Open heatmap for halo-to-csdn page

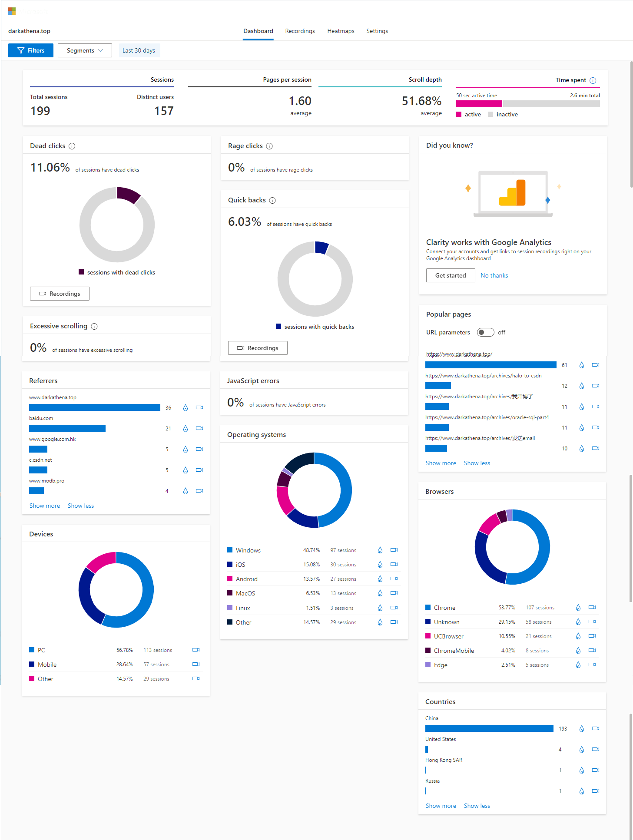(x=582, y=386)
